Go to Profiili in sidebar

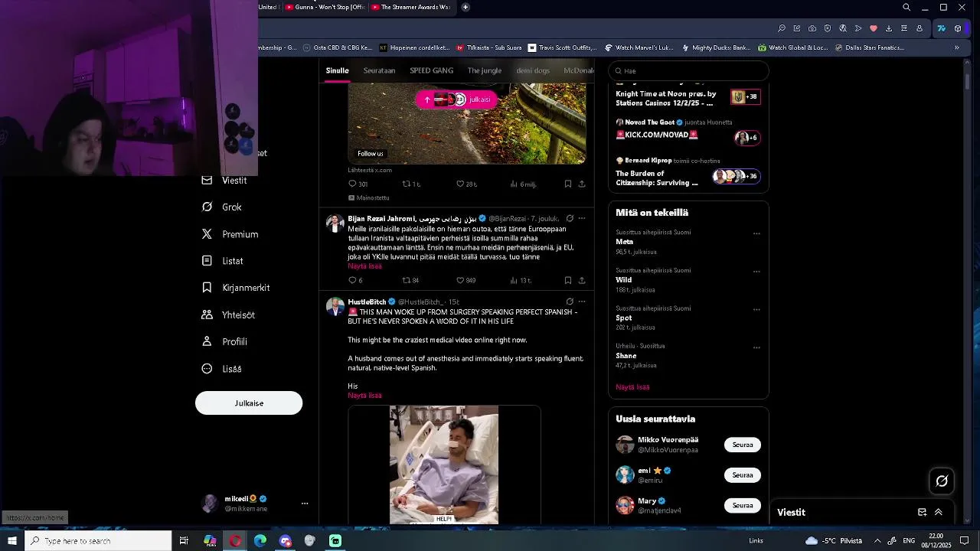[224, 341]
